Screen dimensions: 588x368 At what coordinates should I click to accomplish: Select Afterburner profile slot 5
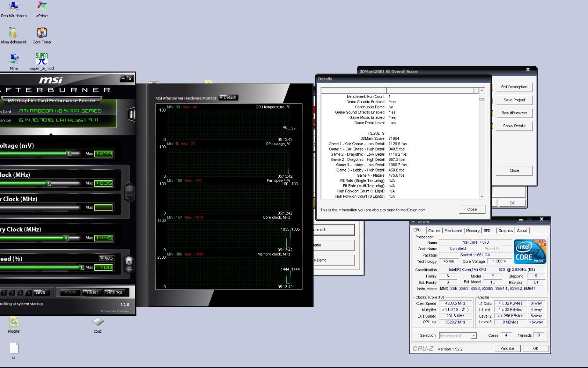28,293
